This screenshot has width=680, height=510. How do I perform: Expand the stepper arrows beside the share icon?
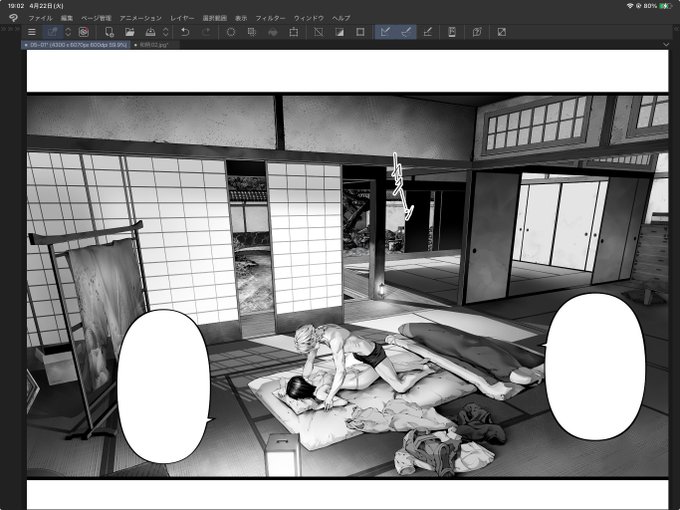68,32
